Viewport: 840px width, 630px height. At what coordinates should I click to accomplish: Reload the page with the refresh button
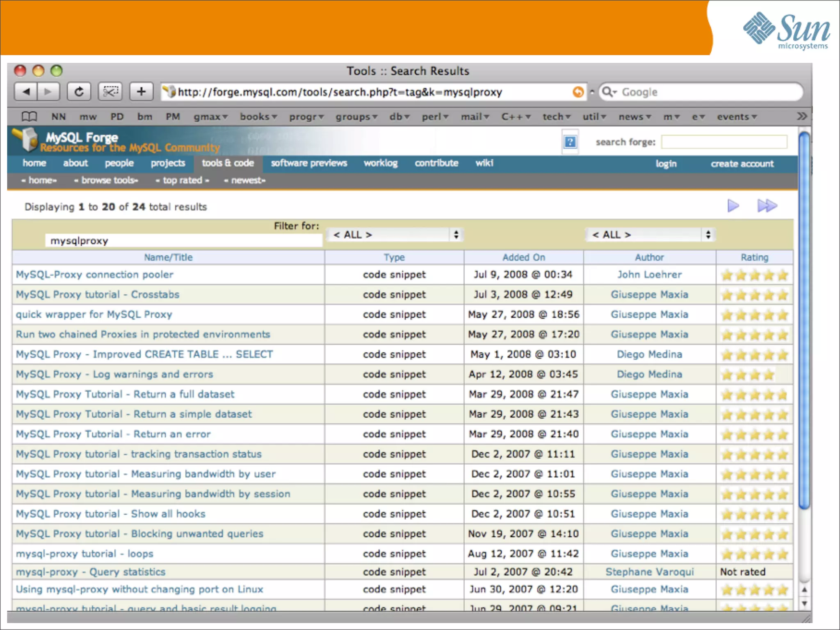click(x=79, y=91)
